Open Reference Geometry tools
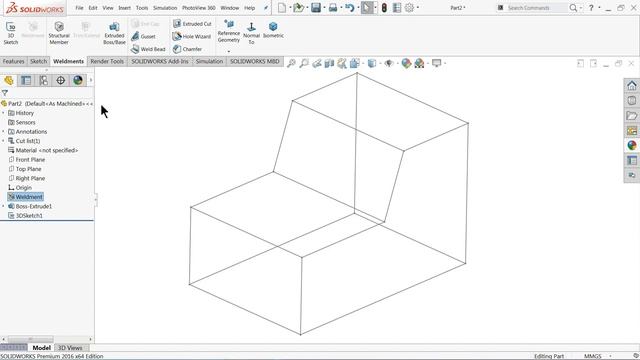The image size is (640, 360). [229, 32]
